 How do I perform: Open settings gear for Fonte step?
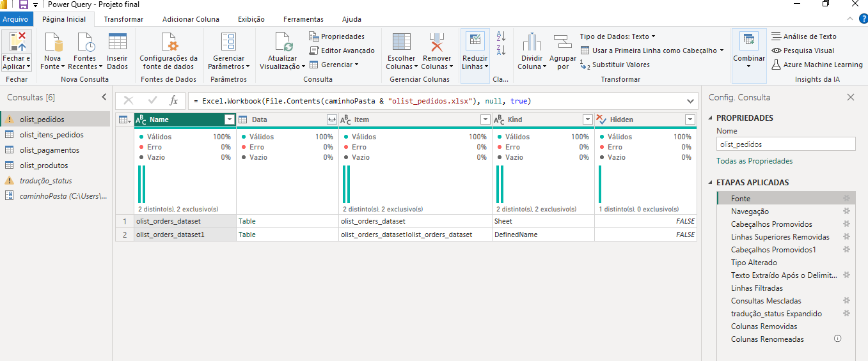tap(846, 199)
